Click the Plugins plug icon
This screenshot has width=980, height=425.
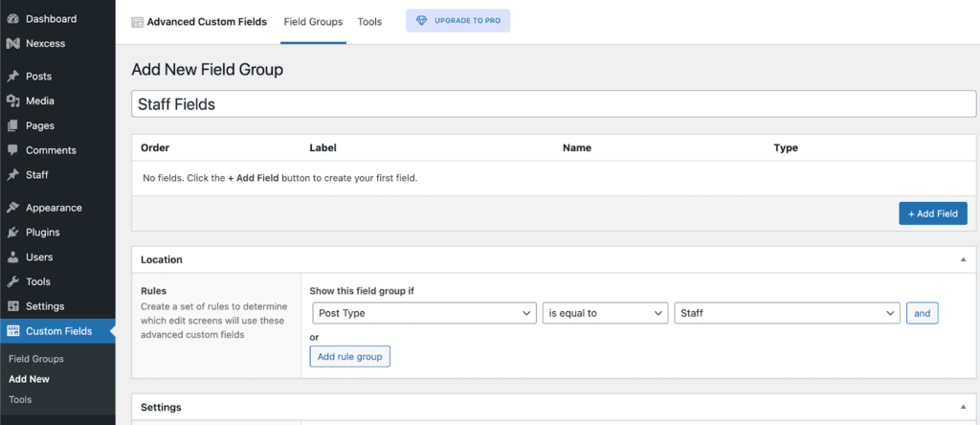[x=12, y=233]
